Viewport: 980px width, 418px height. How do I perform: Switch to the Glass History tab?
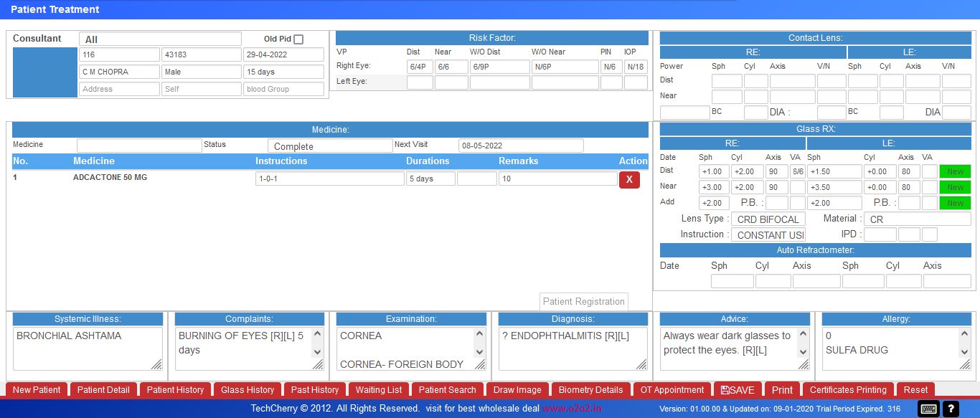pyautogui.click(x=248, y=389)
